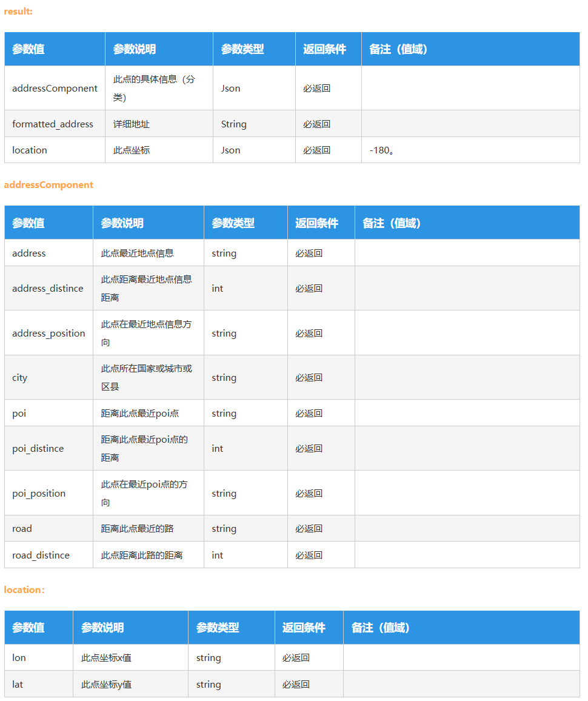
Task: Click the 'int' type cell for poi_distince
Action: point(246,448)
